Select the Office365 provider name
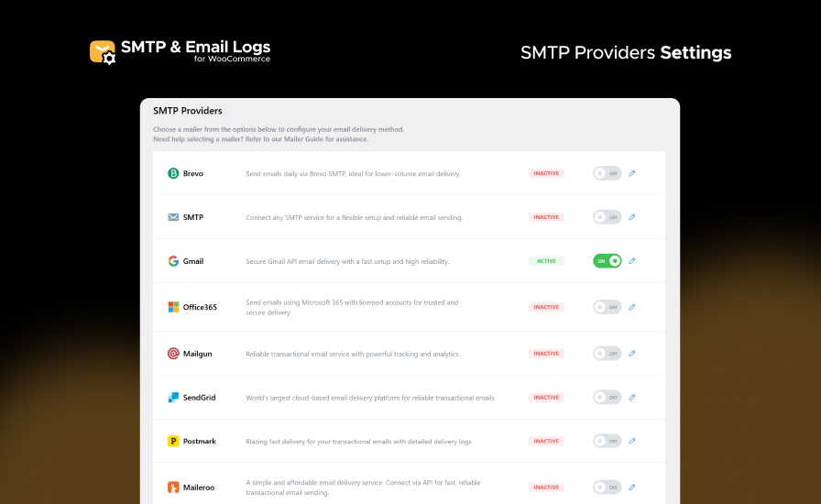 200,307
